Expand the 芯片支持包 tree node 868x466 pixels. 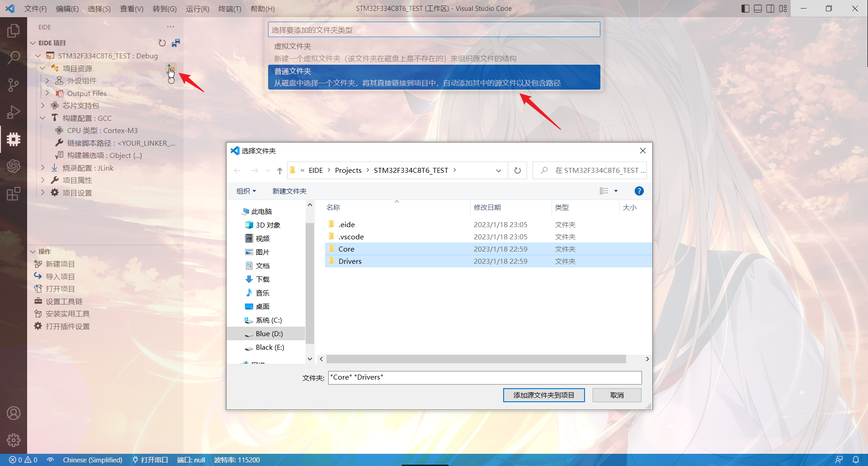[x=42, y=105]
